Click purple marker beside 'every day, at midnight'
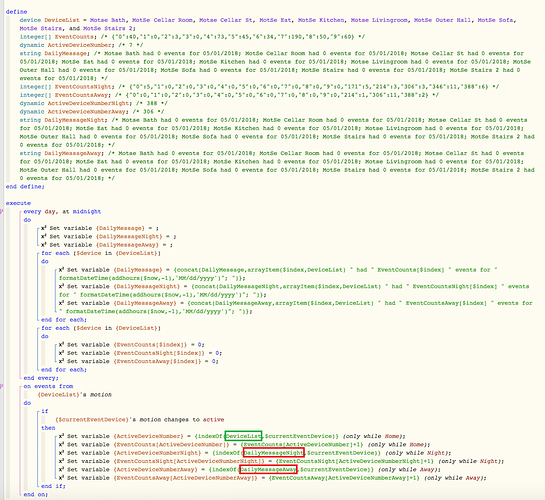Image resolution: width=545 pixels, height=500 pixels. coord(1,211)
